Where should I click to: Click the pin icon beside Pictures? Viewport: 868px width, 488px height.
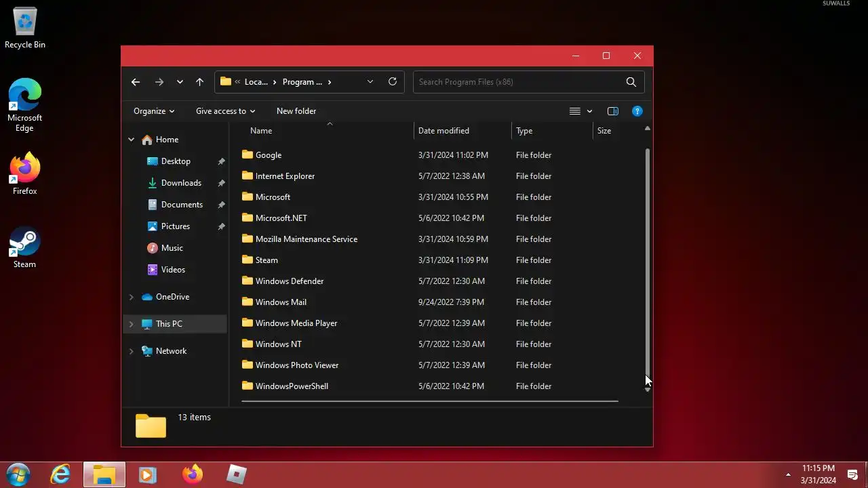click(221, 226)
